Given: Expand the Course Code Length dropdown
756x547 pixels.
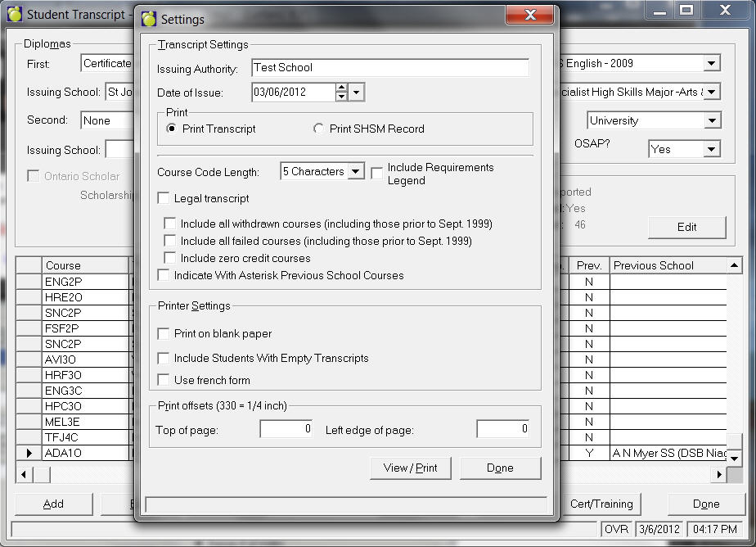Looking at the screenshot, I should pyautogui.click(x=356, y=172).
